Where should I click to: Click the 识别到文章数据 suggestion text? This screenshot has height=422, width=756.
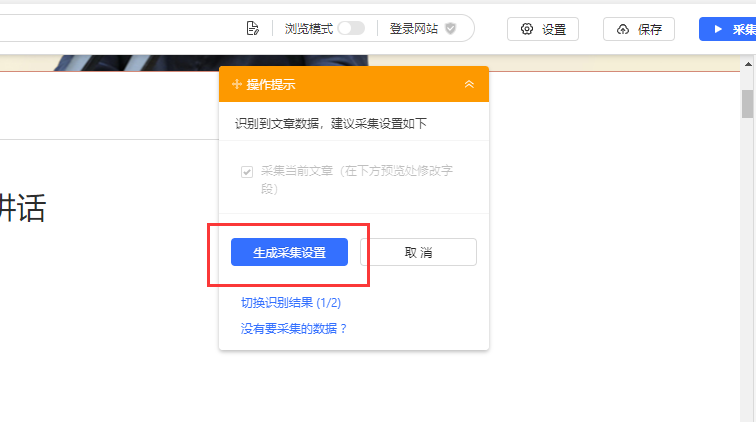point(330,124)
